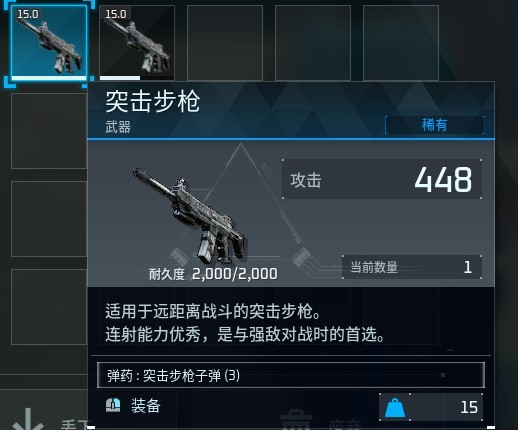The height and width of the screenshot is (430, 518).
Task: Click the fifth empty inventory slot
Action: point(401,43)
